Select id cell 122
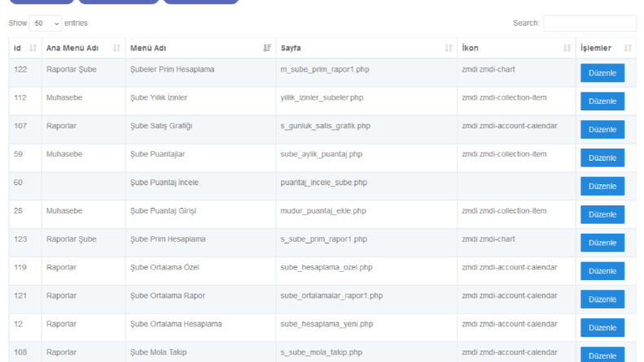Image resolution: width=644 pixels, height=362 pixels. pos(20,69)
